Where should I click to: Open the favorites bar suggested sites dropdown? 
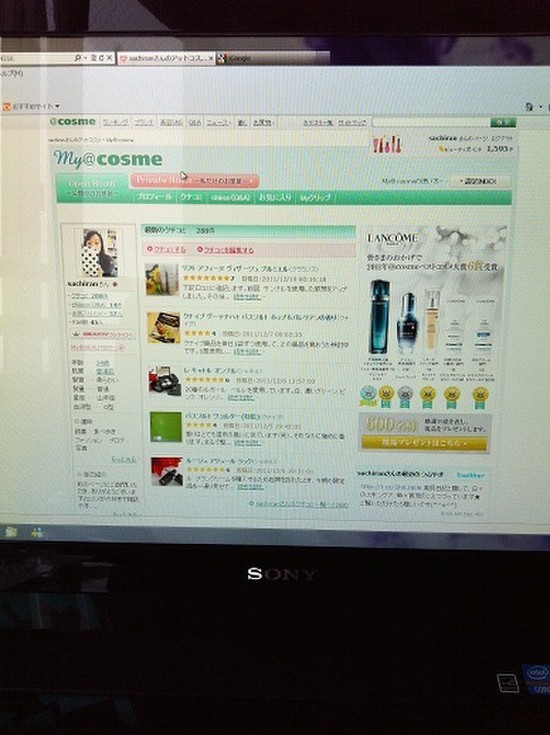click(x=57, y=106)
